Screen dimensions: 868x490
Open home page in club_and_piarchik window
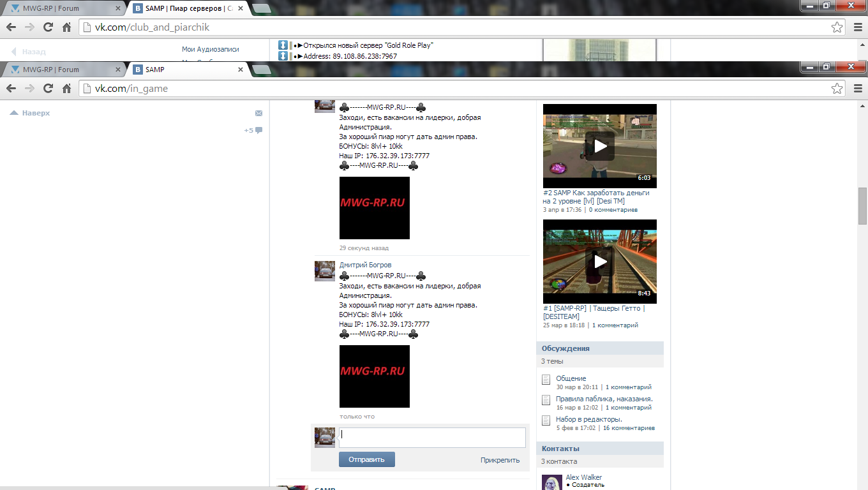click(x=66, y=27)
